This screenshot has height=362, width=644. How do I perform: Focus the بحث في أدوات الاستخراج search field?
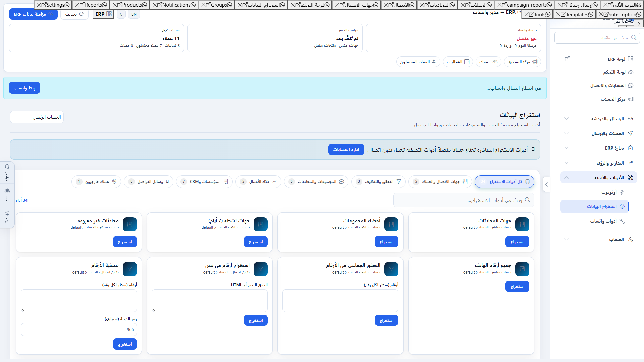tap(464, 200)
